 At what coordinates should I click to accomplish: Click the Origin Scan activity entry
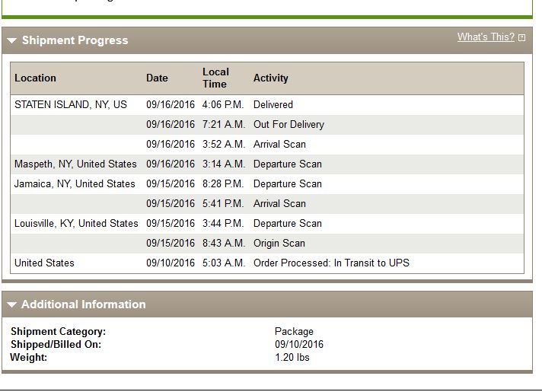pos(279,243)
